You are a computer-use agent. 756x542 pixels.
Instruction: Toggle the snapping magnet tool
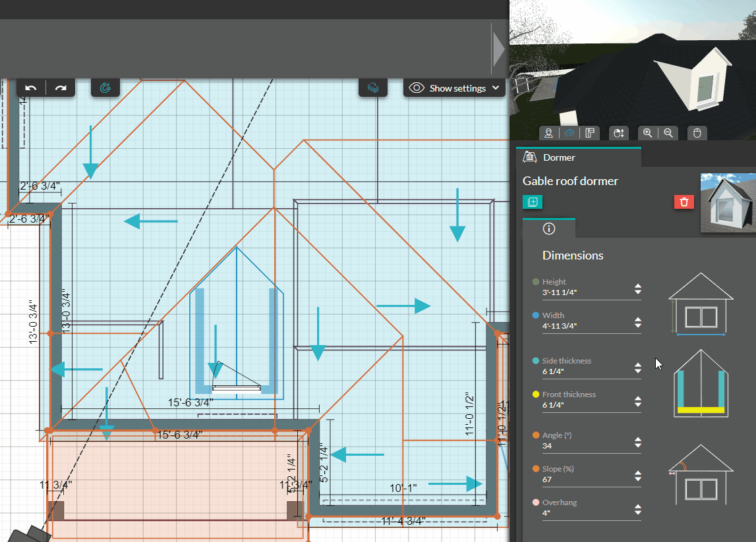click(105, 87)
